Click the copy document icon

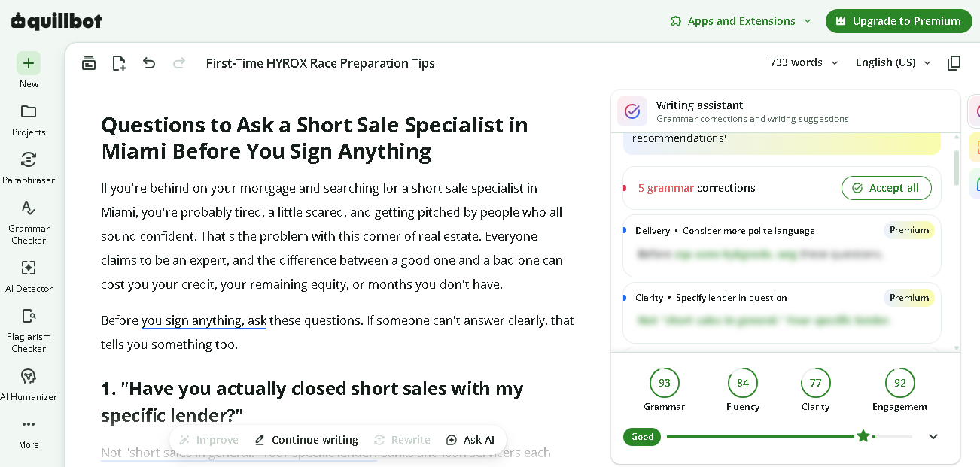tap(954, 63)
